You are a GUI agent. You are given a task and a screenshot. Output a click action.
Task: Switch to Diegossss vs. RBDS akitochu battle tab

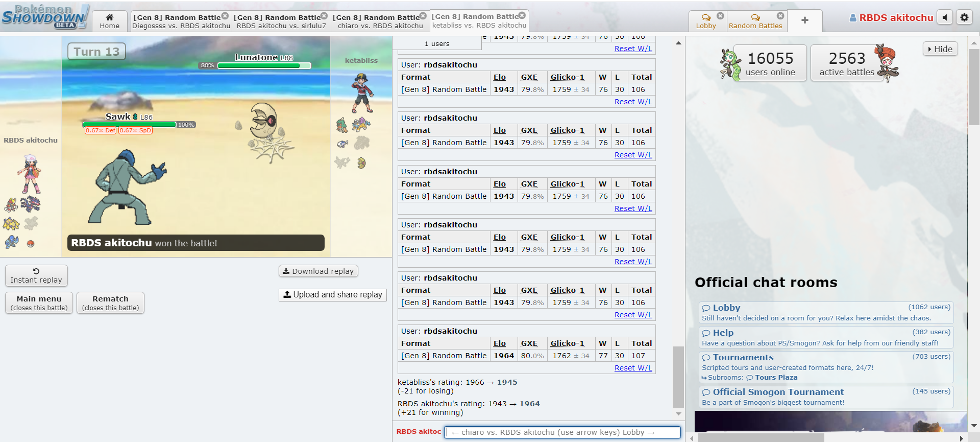pos(181,21)
